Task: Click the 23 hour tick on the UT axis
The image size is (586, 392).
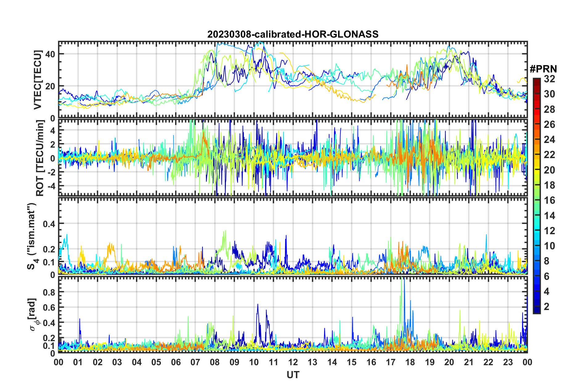Action: [x=508, y=362]
